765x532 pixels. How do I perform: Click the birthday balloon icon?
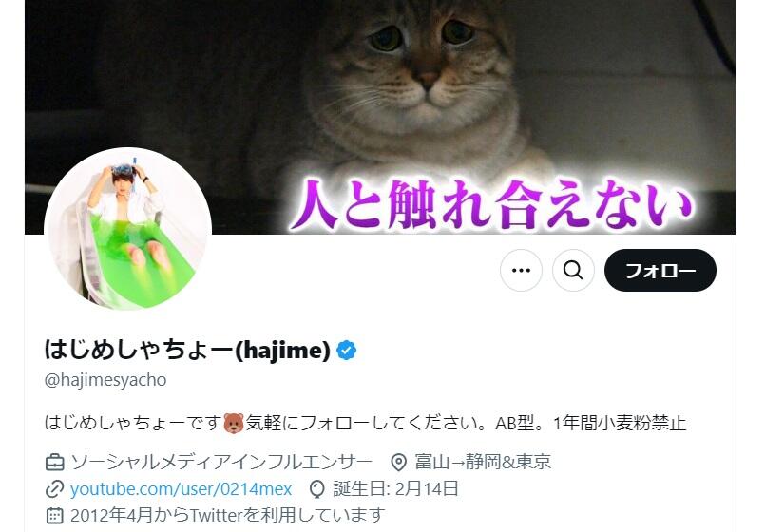(317, 489)
